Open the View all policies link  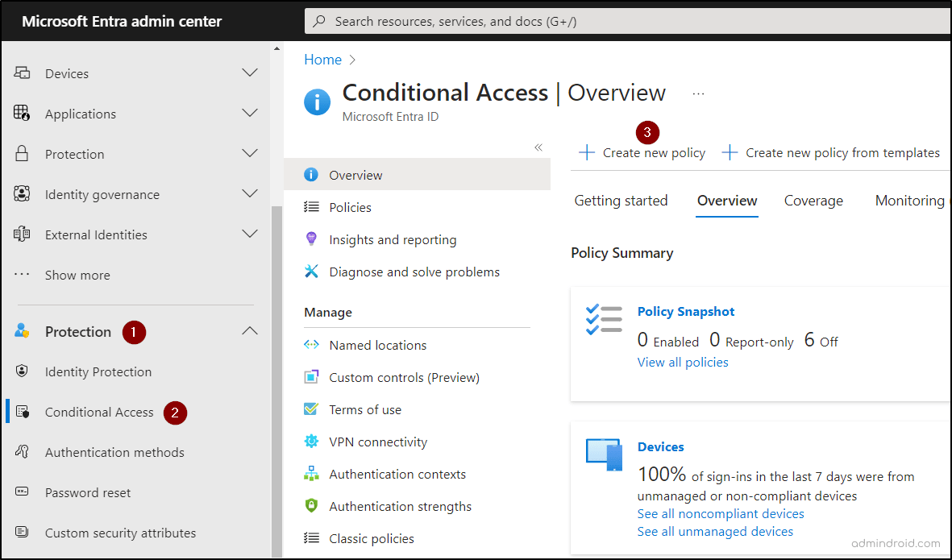point(683,363)
